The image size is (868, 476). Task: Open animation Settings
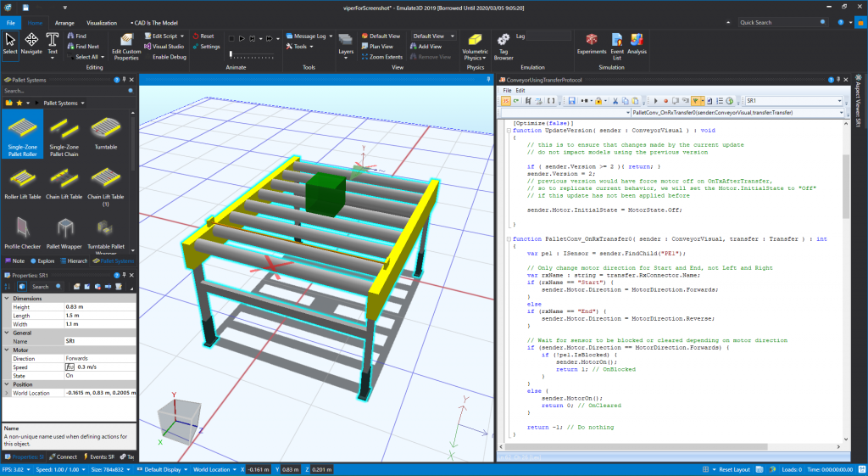coord(207,47)
